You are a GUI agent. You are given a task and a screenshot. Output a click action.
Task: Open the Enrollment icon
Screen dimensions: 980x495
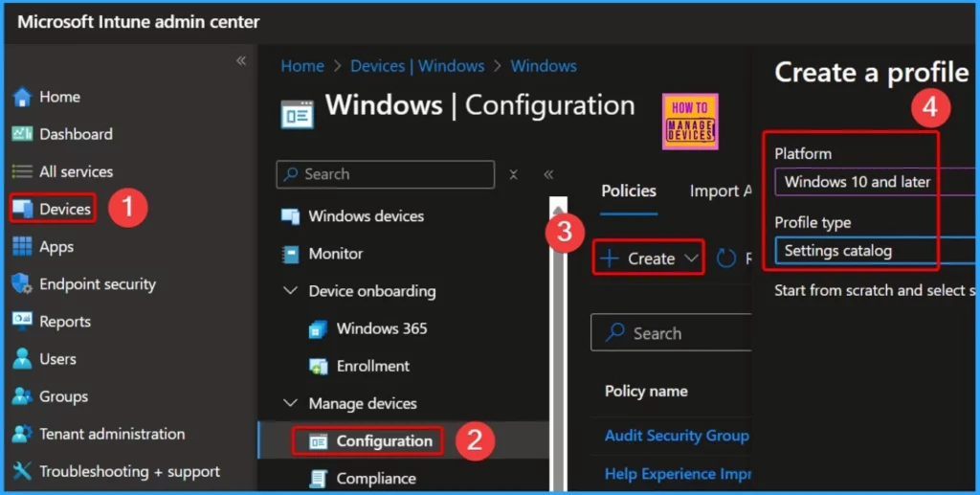pos(318,367)
